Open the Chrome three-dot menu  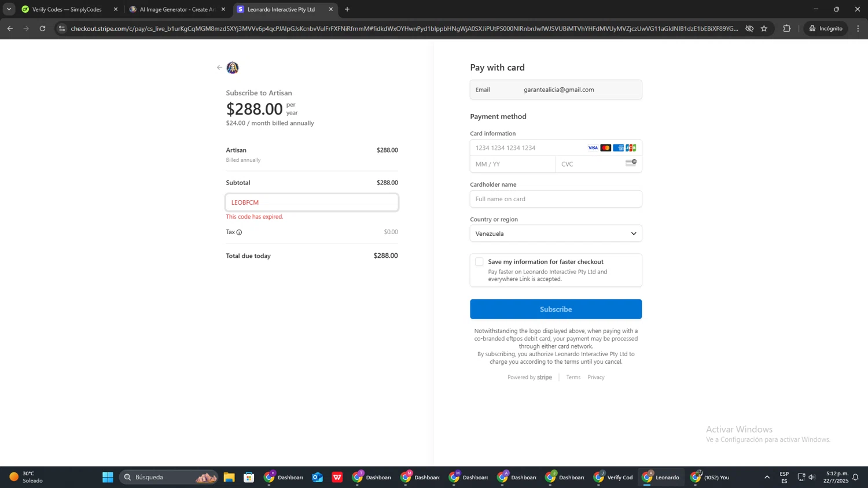[x=858, y=28]
